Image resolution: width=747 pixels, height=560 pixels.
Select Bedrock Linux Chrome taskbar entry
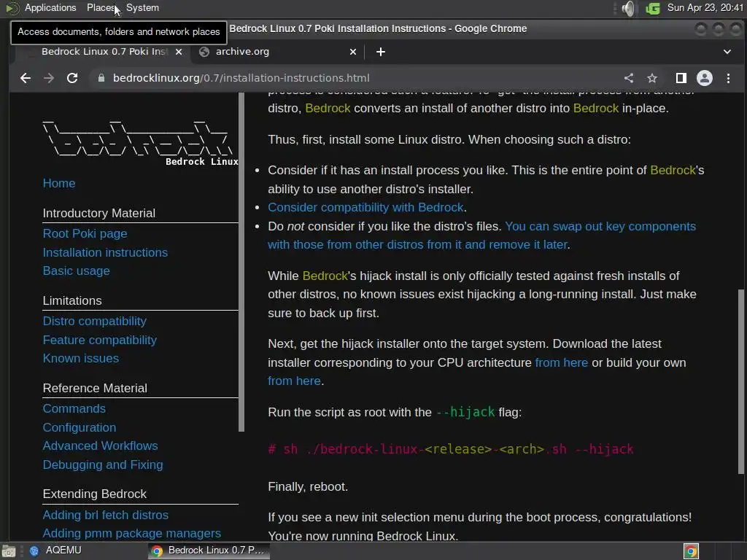point(209,551)
